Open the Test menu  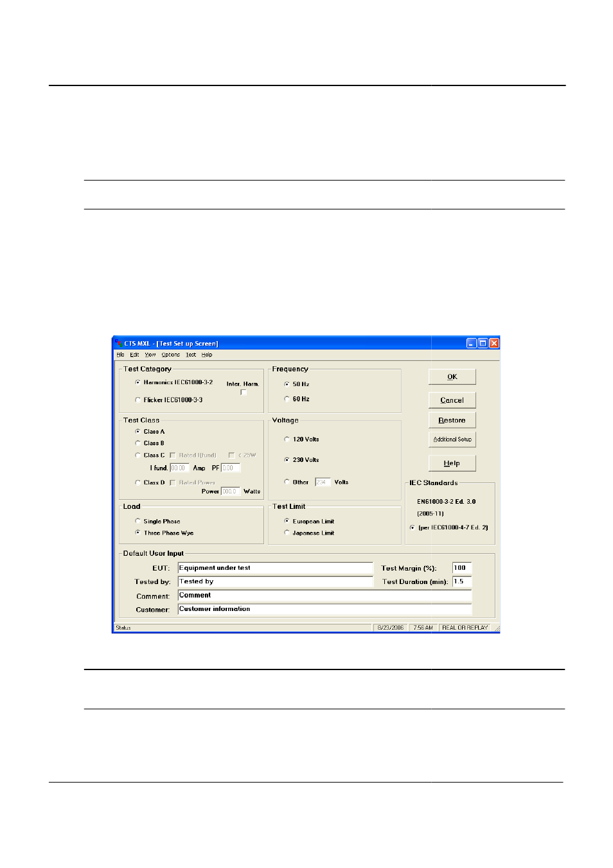click(191, 355)
